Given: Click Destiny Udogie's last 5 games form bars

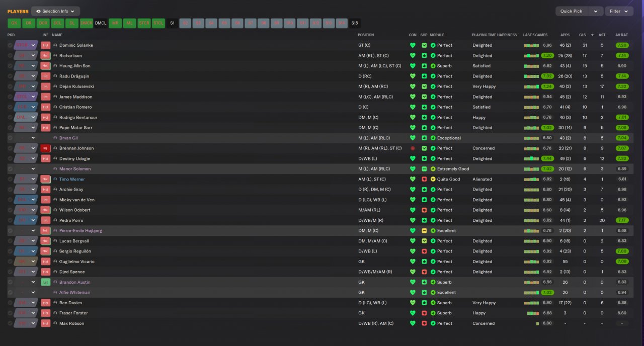Looking at the screenshot, I should [x=531, y=158].
